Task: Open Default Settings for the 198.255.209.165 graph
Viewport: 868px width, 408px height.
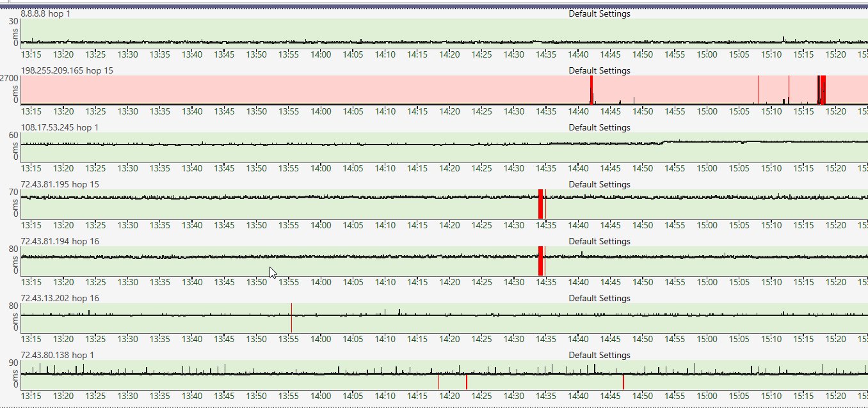Action: coord(599,70)
